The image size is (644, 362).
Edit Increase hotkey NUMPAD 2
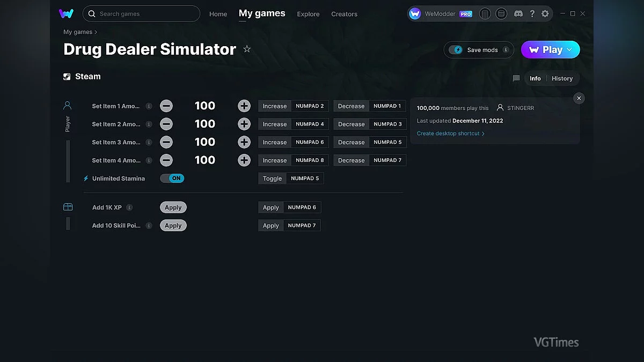310,106
